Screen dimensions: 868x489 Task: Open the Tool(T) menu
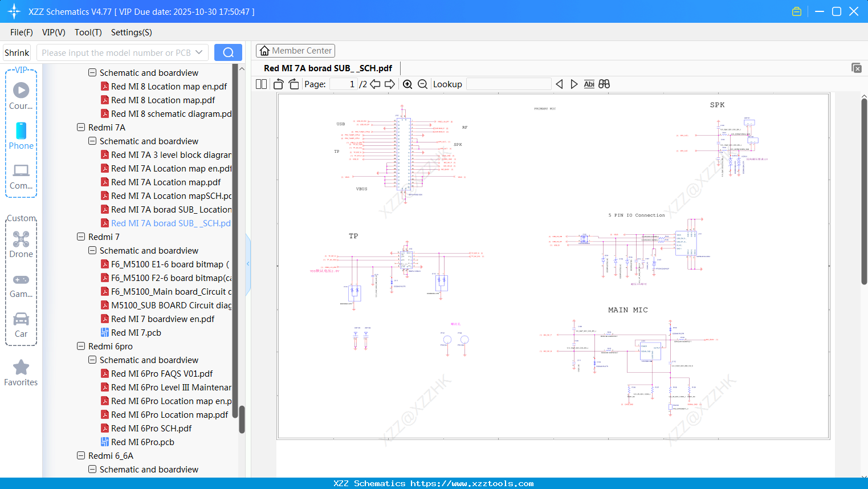pyautogui.click(x=88, y=32)
